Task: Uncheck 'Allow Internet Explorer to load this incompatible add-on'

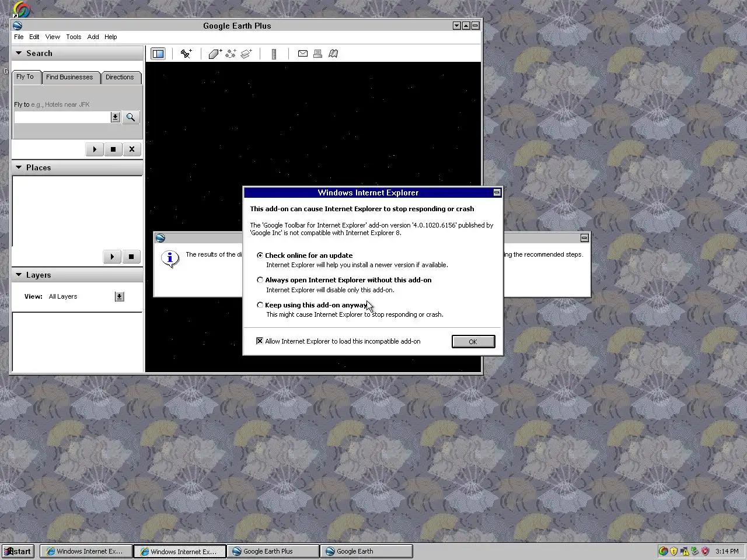Action: [x=260, y=341]
